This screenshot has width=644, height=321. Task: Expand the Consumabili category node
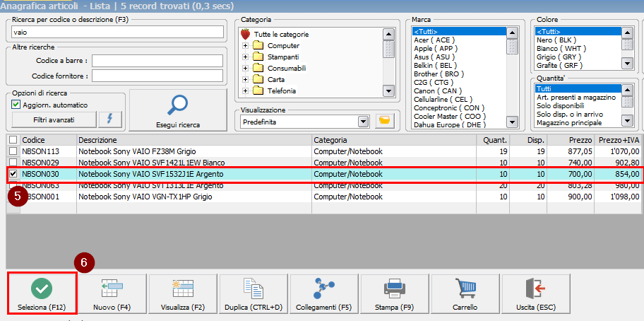click(x=245, y=68)
